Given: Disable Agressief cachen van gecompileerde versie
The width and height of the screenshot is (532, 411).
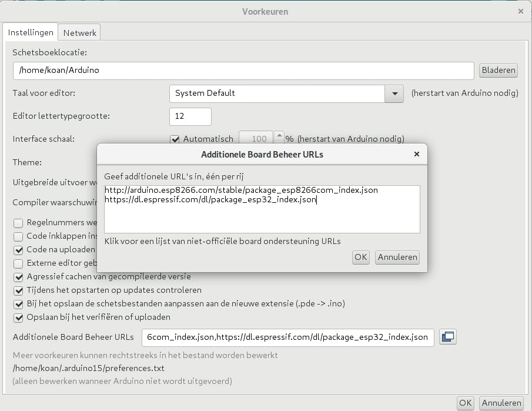Looking at the screenshot, I should coord(18,277).
